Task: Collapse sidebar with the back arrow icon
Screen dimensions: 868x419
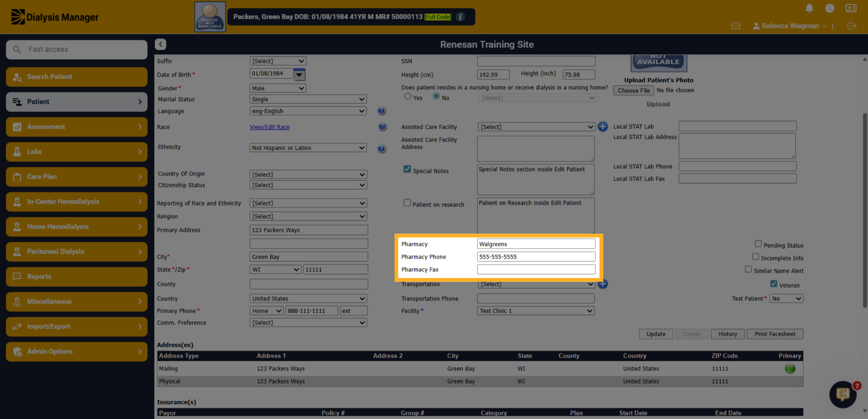Action: 161,44
